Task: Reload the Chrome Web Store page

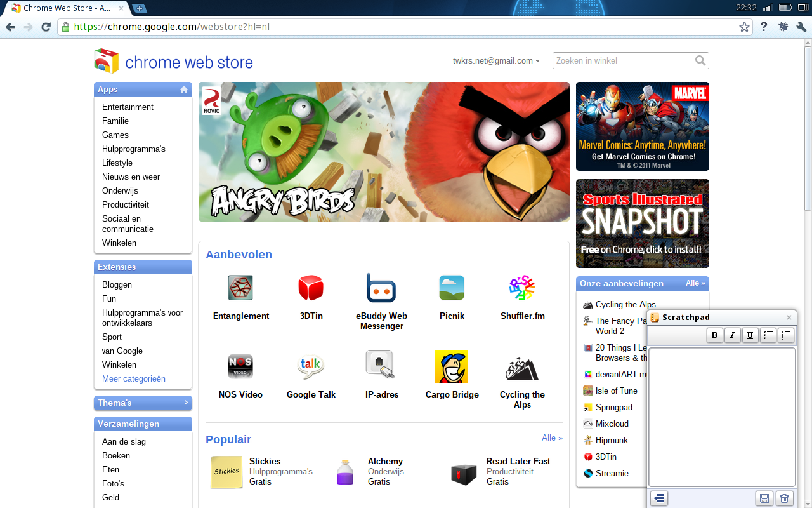Action: tap(46, 27)
